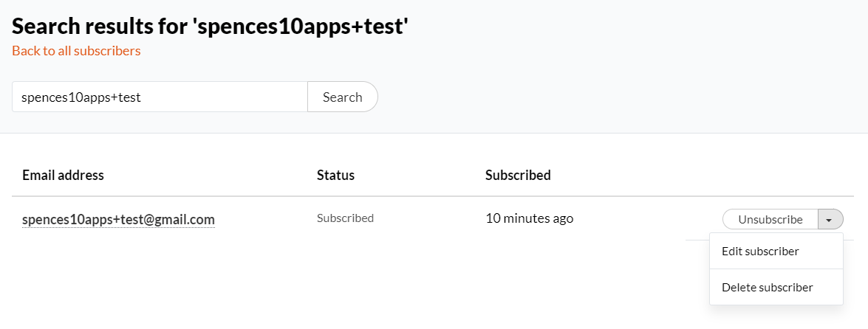868x329 pixels.
Task: Click the divider between Edit and Delete
Action: pyautogui.click(x=776, y=269)
